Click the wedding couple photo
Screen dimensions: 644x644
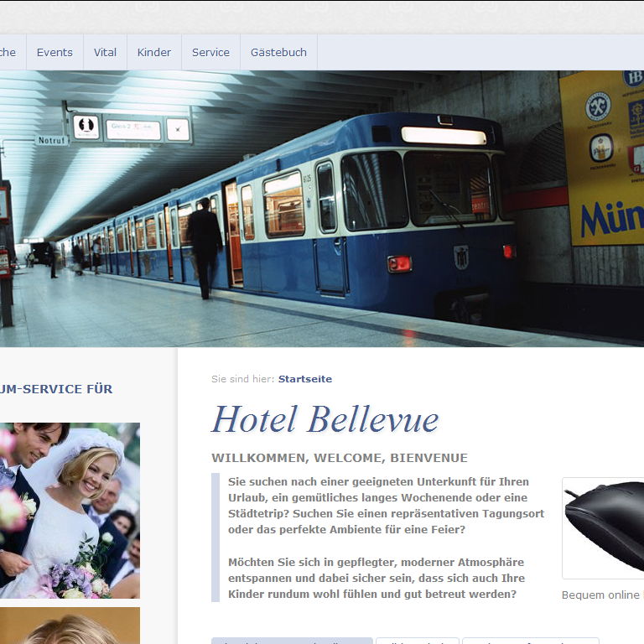70,511
